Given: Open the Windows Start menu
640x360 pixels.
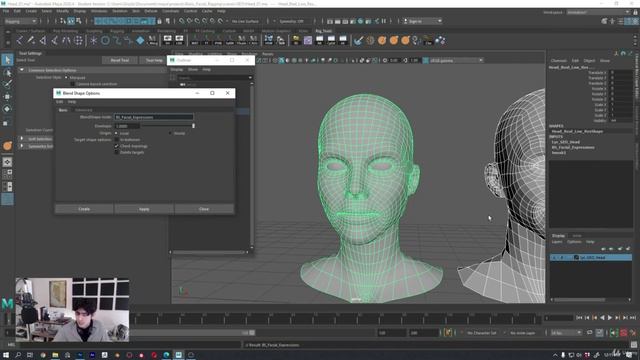Looking at the screenshot, I should tap(6, 355).
